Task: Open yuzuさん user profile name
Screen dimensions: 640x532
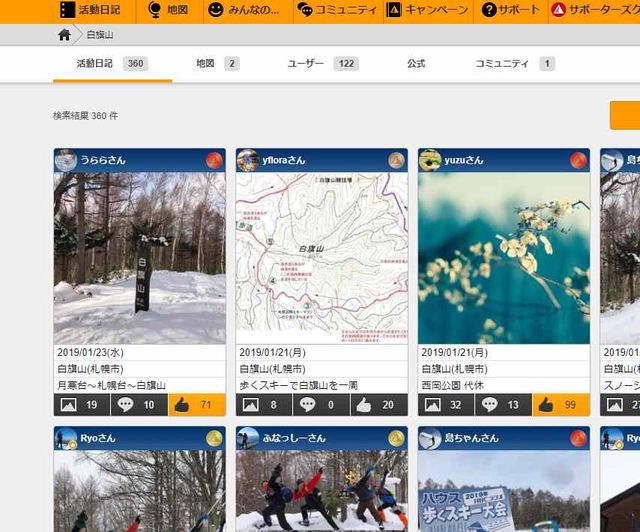Action: (464, 160)
